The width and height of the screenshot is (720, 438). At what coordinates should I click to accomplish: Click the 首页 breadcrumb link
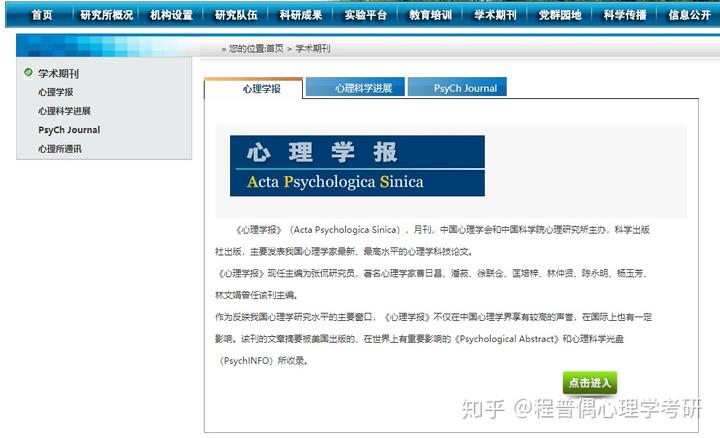(275, 48)
